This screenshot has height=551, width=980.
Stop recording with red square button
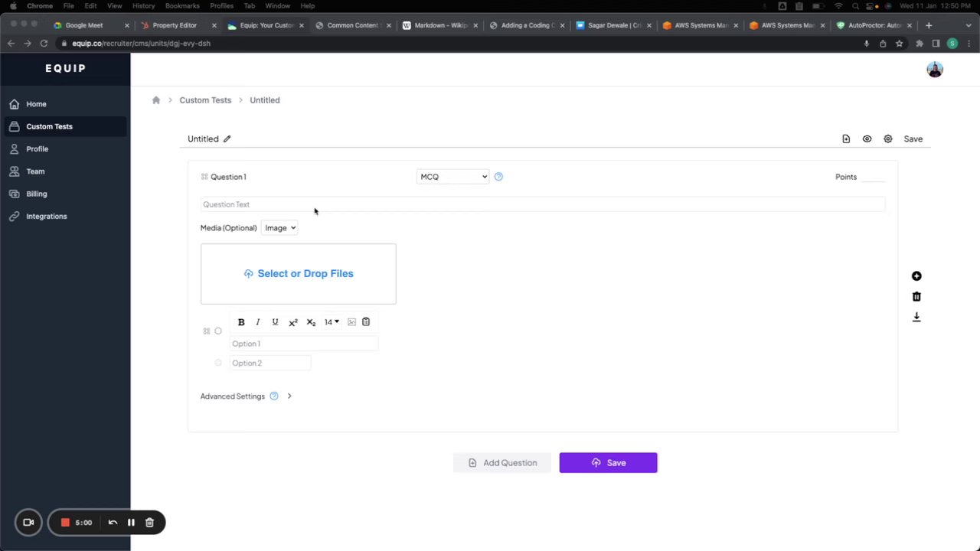65,523
